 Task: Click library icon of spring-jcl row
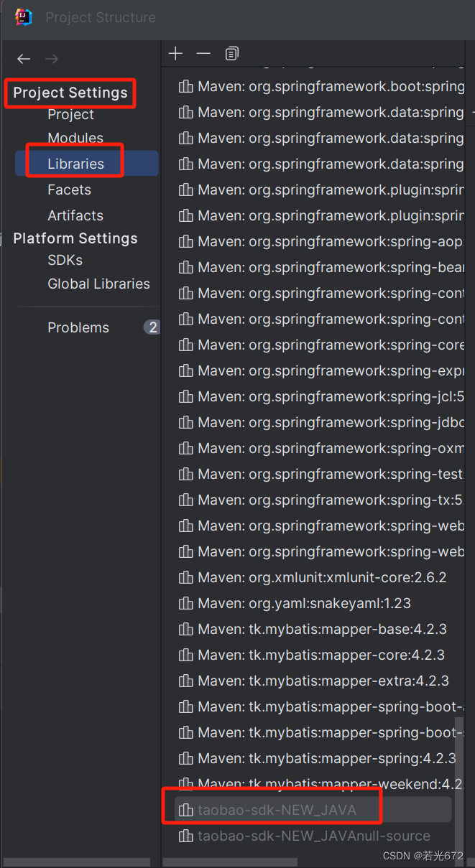(x=185, y=396)
